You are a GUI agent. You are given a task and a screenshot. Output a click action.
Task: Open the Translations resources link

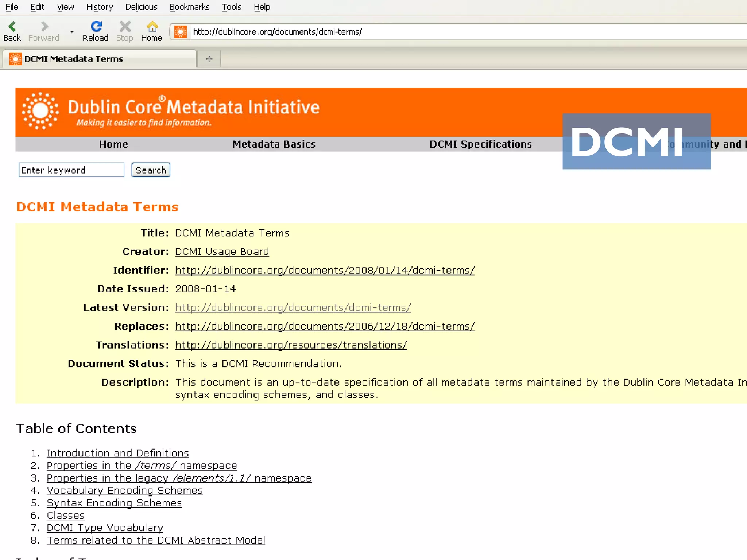(291, 345)
